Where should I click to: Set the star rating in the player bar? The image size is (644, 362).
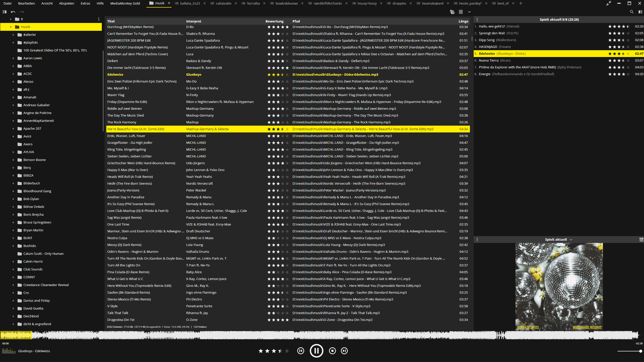274,351
